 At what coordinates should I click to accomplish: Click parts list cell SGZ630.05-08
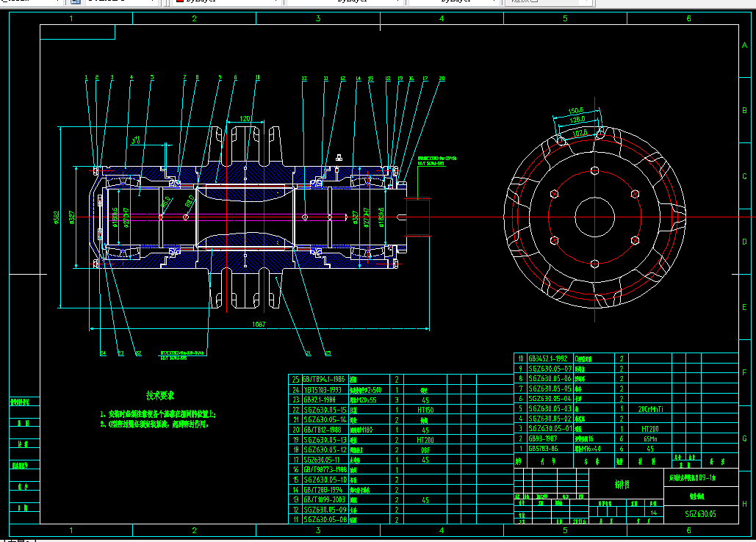tap(325, 520)
